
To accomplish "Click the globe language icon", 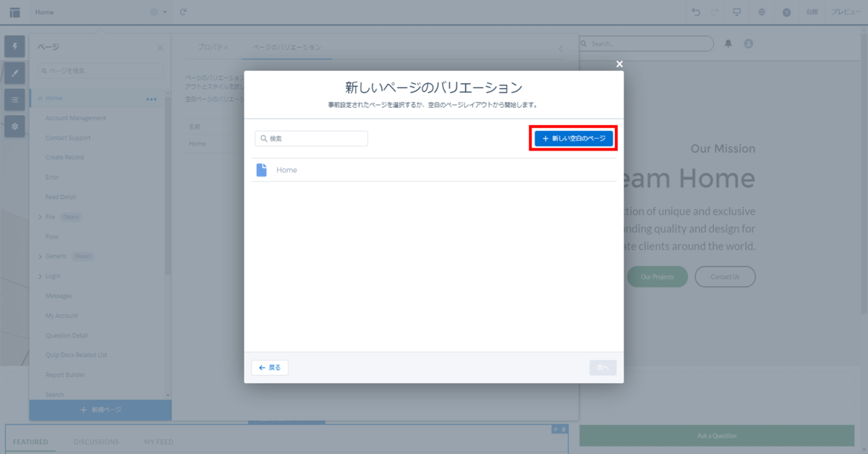I will click(x=762, y=12).
